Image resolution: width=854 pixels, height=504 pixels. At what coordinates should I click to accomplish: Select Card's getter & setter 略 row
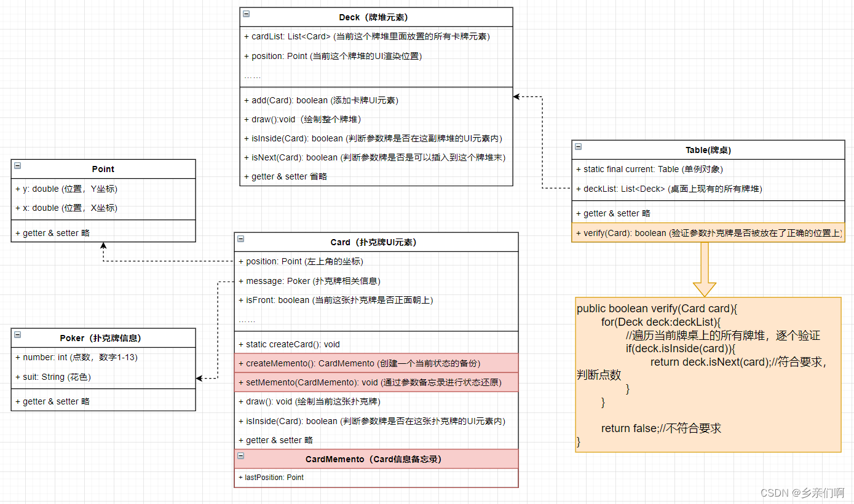tap(376, 440)
